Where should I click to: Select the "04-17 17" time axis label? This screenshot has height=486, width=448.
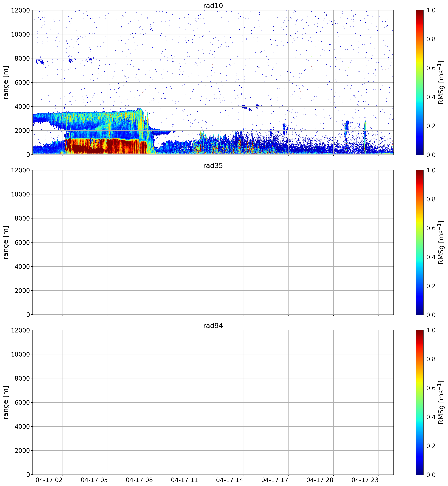[275, 480]
